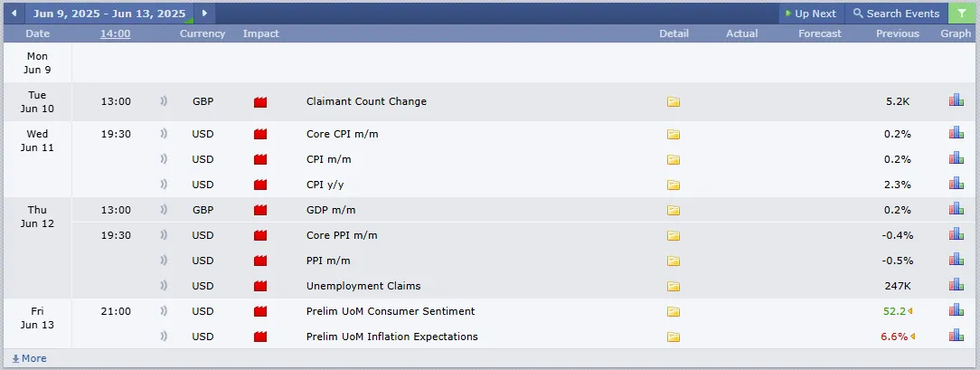
Task: Open graph icon for Core CPI m/m
Action: click(x=956, y=132)
